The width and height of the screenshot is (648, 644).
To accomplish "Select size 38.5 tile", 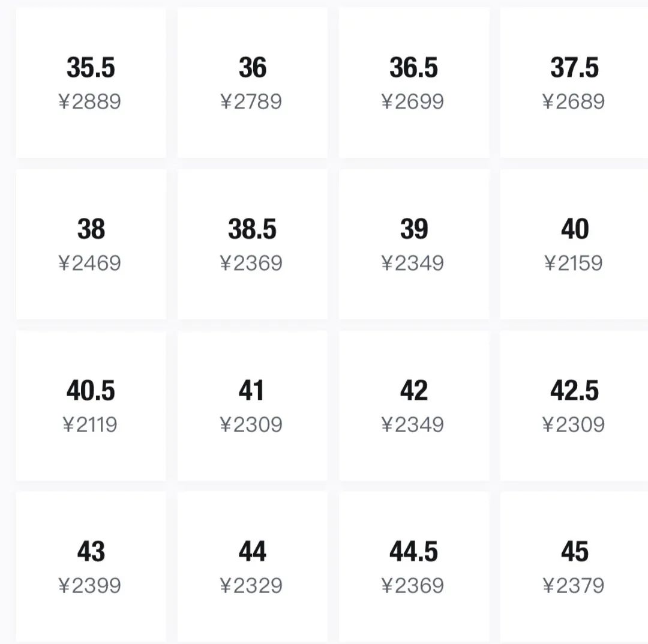I will [x=252, y=244].
